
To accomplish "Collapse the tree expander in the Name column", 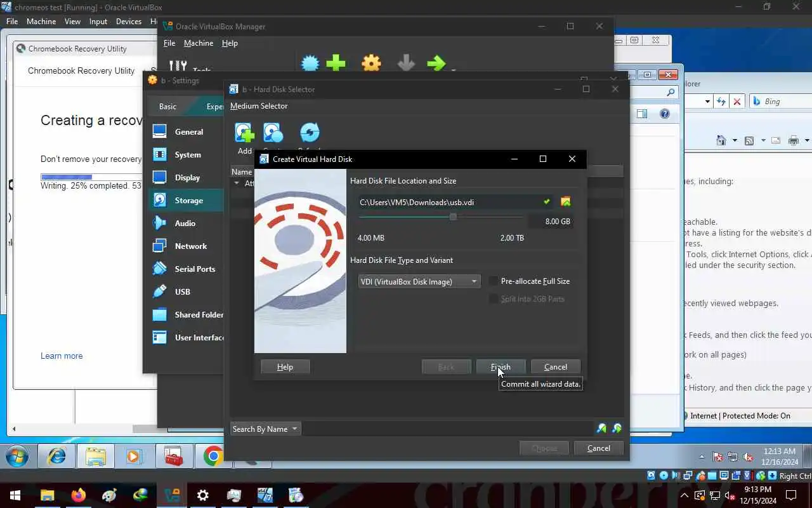I will pyautogui.click(x=237, y=183).
